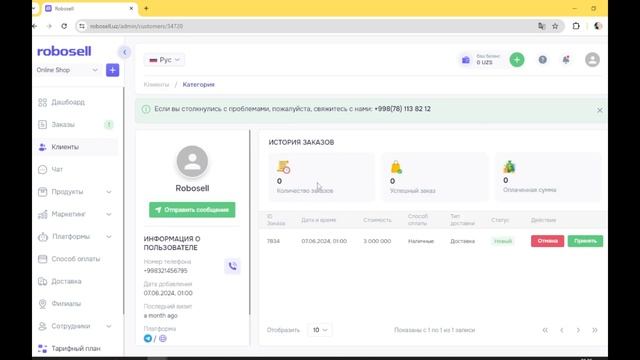
Task: Dismiss the contact info banner
Action: click(x=600, y=110)
